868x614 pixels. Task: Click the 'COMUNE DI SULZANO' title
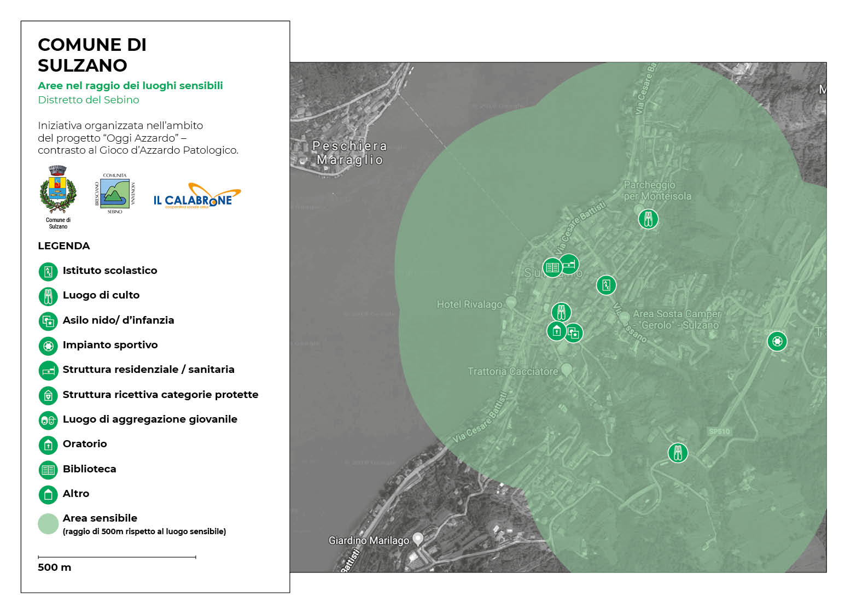92,55
